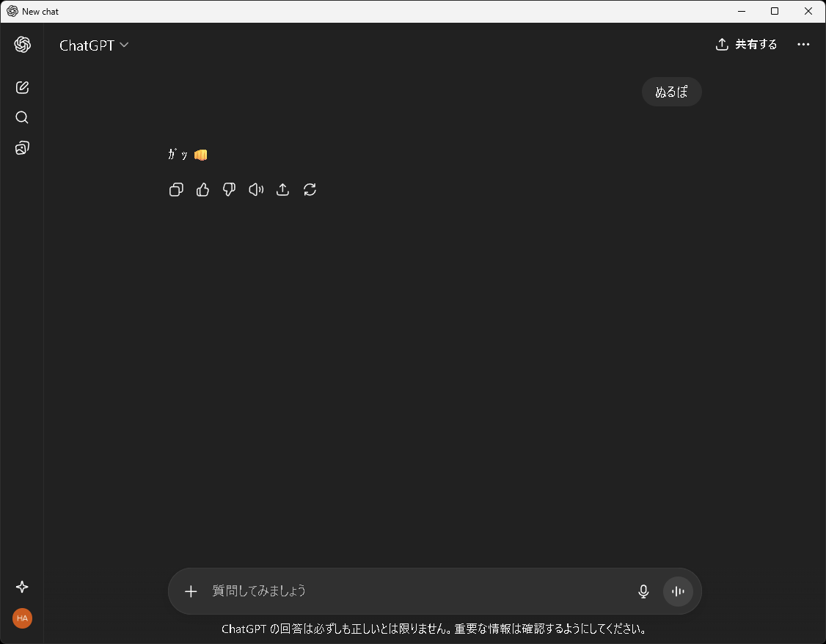
Task: Click the sparkle upgrade icon
Action: pyautogui.click(x=22, y=587)
